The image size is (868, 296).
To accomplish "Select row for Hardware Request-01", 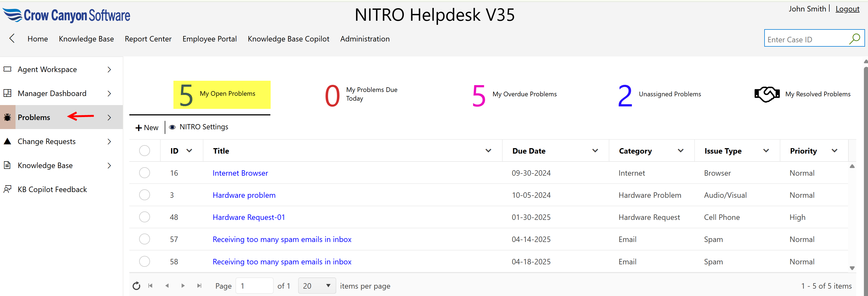I will coord(145,217).
